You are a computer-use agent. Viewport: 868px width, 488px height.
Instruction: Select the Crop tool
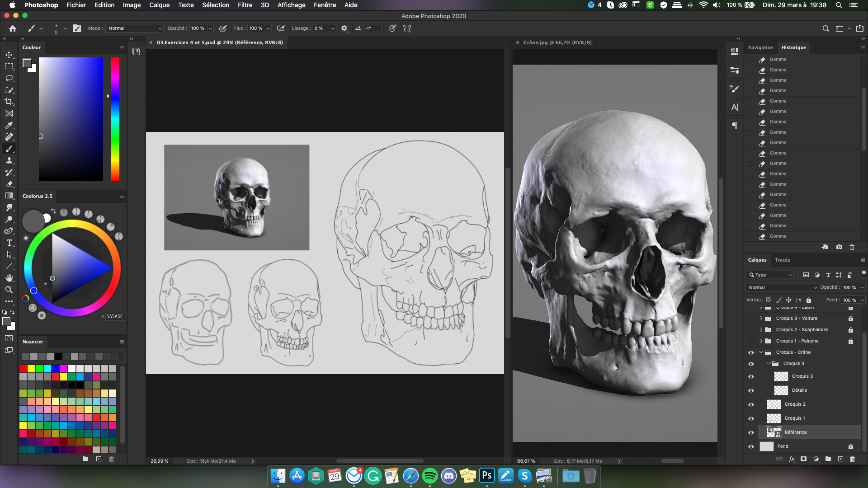9,102
